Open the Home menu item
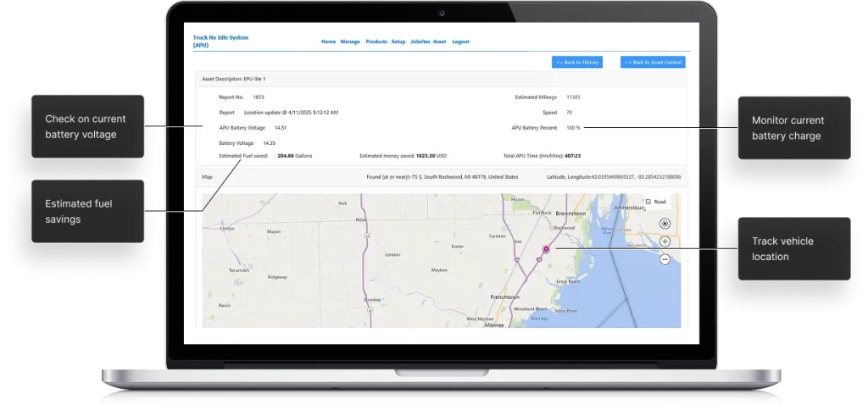Screen dimensions: 868x405 coord(328,42)
